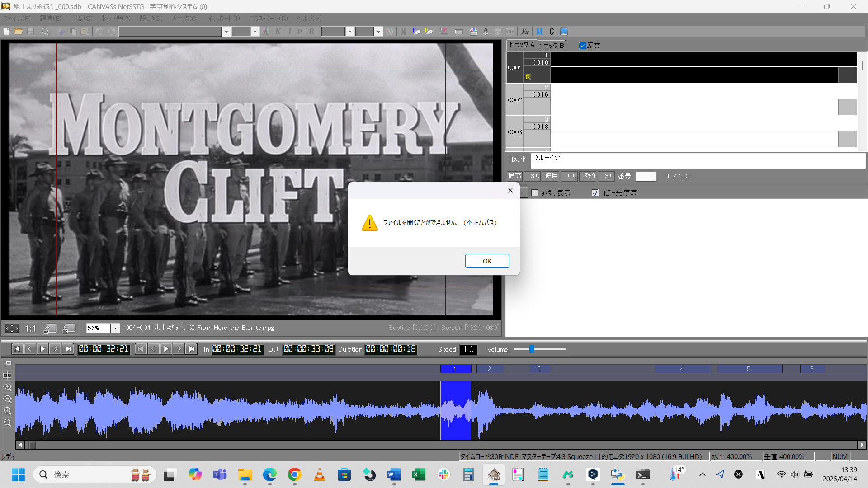Click the Undo arrow icon

[99, 31]
